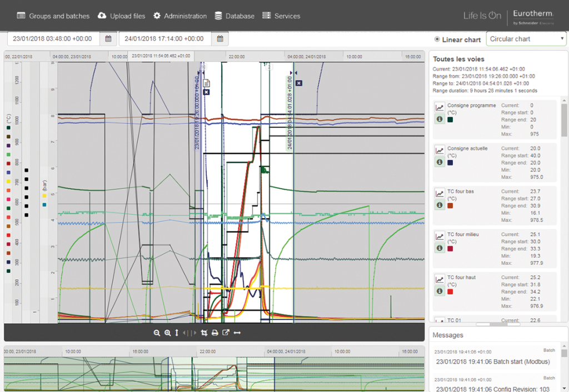The height and width of the screenshot is (392, 569).
Task: Open the print chart icon
Action: coord(215,333)
